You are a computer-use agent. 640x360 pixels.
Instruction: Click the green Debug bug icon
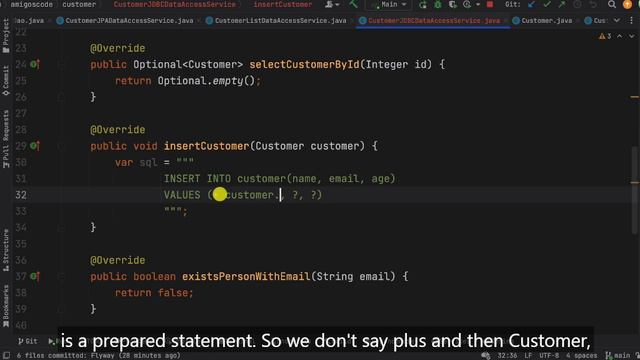(438, 4)
